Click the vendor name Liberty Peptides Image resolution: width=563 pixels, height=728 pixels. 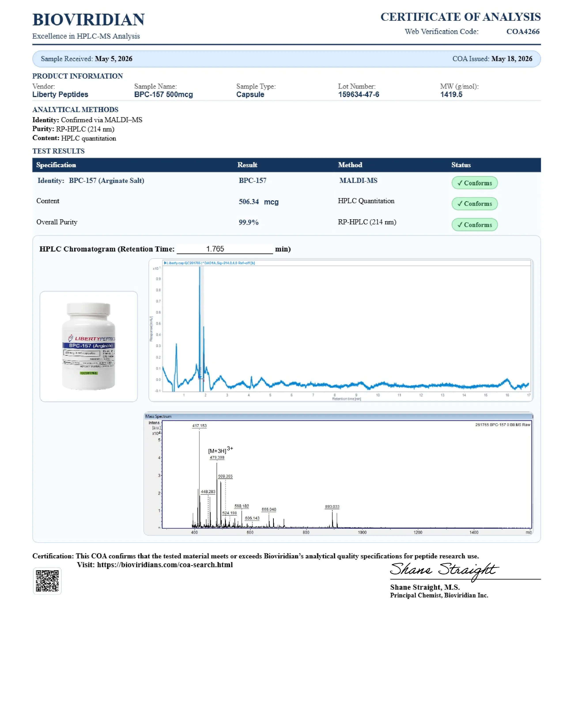pyautogui.click(x=60, y=94)
